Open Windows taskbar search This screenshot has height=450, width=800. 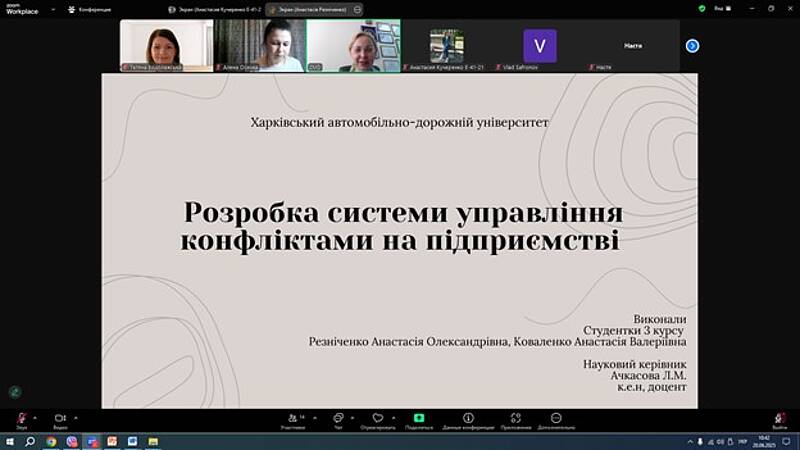pyautogui.click(x=30, y=441)
